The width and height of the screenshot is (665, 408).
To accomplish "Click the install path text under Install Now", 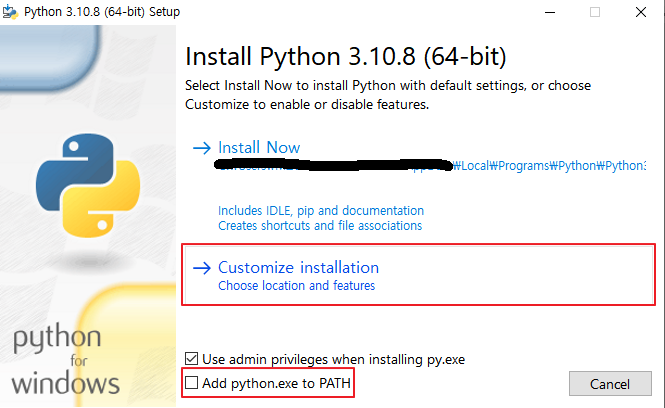I will point(432,165).
